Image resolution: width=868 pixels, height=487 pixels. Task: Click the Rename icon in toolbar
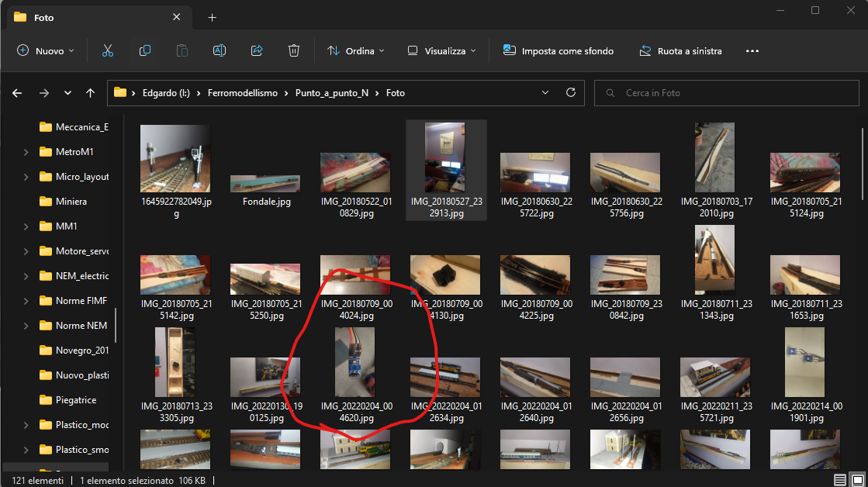click(x=220, y=51)
